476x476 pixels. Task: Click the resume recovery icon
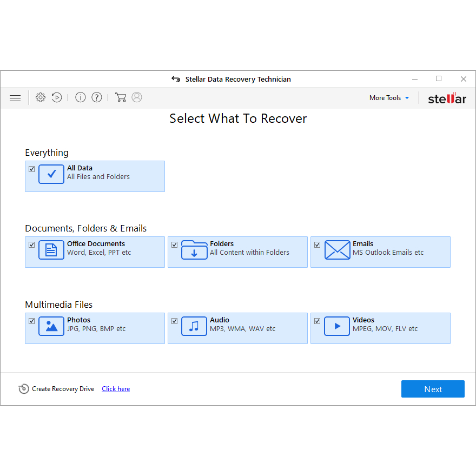(x=57, y=97)
